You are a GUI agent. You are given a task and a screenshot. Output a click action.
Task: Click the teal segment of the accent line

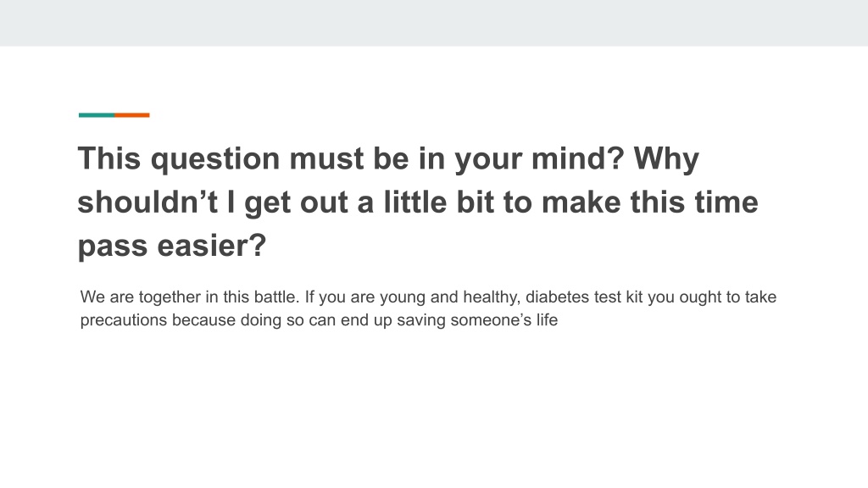97,115
